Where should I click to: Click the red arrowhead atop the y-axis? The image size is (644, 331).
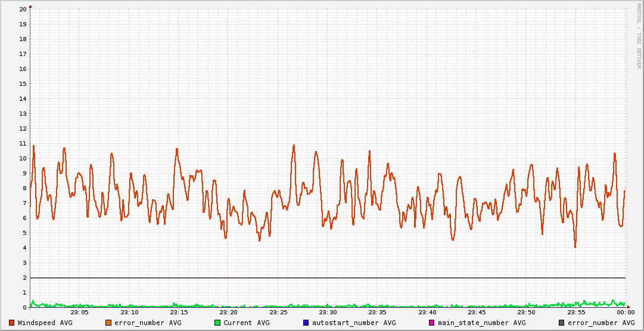(x=30, y=6)
